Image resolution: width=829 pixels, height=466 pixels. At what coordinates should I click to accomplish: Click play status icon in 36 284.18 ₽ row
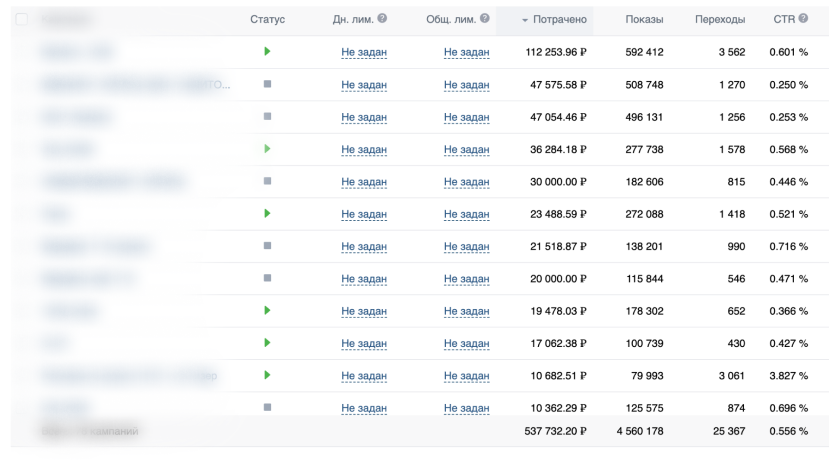(x=267, y=149)
